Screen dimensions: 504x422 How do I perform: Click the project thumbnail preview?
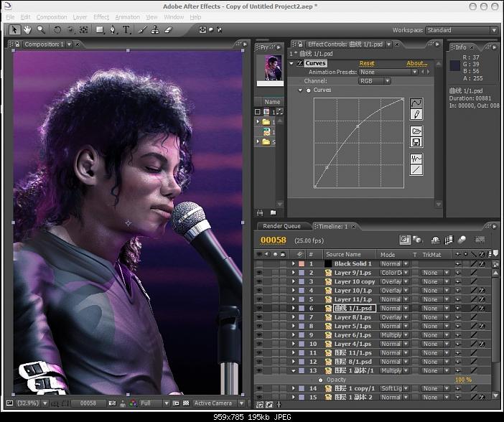pos(273,67)
